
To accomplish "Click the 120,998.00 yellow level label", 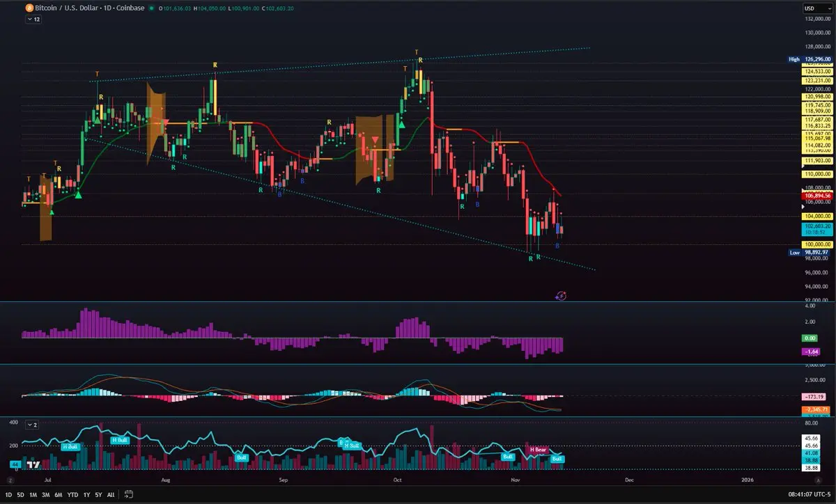I will coord(819,96).
